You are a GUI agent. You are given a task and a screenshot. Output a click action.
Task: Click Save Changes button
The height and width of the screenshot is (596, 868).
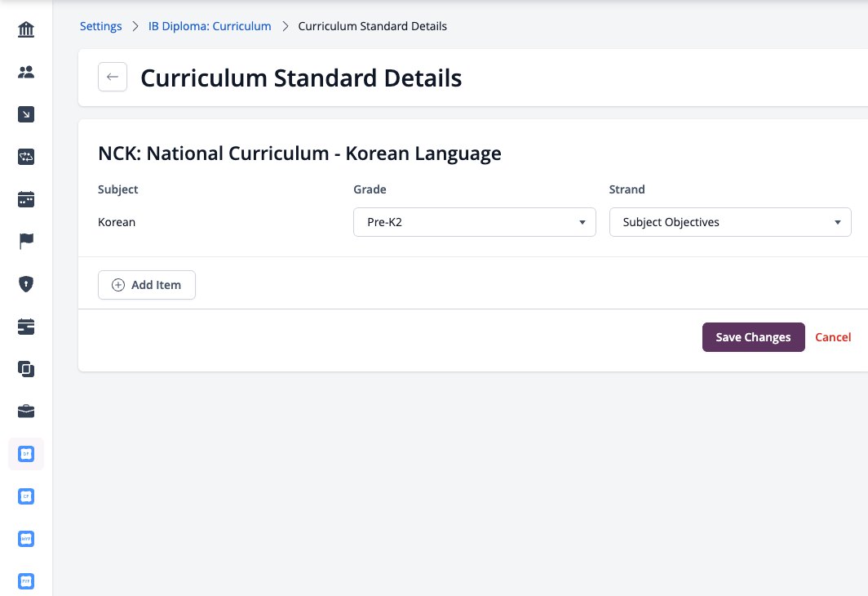coord(754,337)
